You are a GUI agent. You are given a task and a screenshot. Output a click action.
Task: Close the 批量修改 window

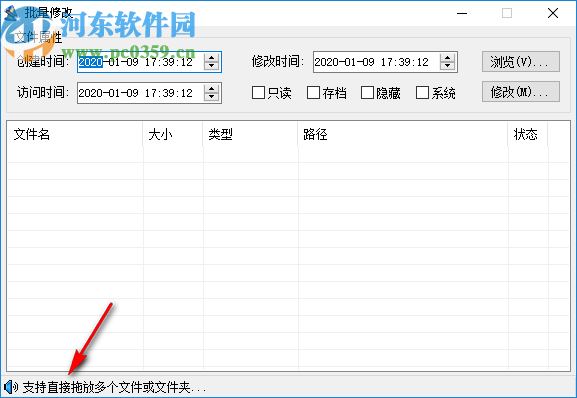(x=553, y=13)
